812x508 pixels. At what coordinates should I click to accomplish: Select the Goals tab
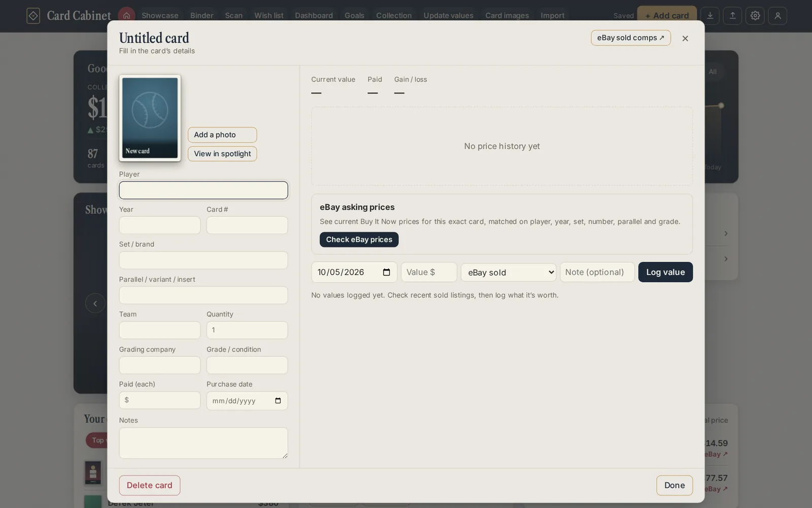point(354,16)
